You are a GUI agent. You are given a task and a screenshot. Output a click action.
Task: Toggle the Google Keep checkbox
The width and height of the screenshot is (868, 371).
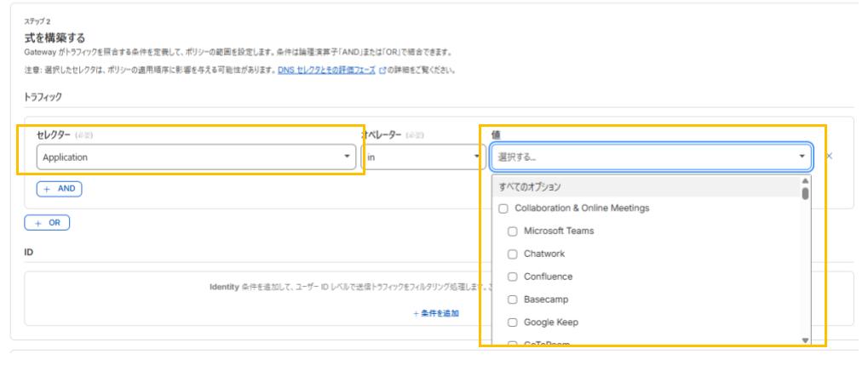[512, 322]
